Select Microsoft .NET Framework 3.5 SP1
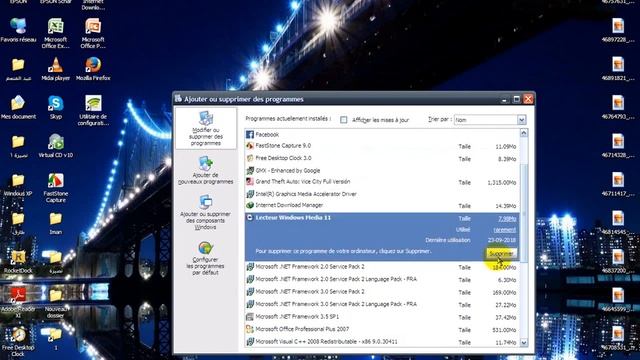640x360 pixels. (382, 317)
